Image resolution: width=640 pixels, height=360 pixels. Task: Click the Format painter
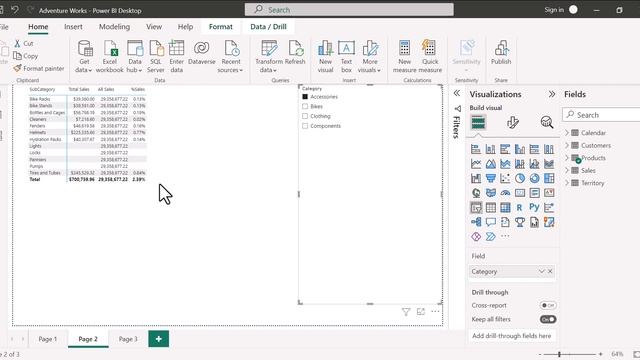coord(39,69)
